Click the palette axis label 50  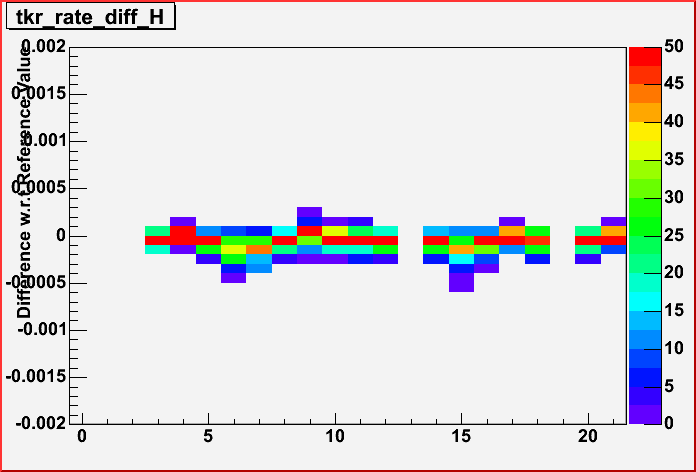click(x=672, y=48)
